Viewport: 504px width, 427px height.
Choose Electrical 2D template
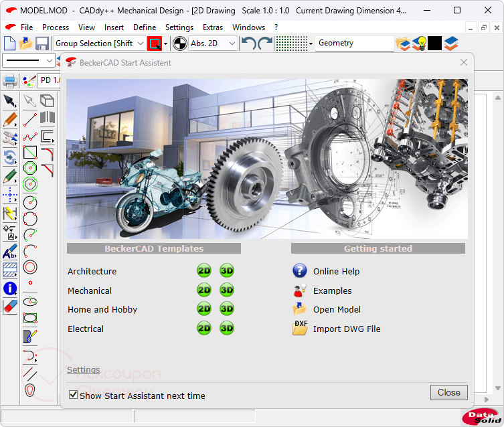[x=204, y=328]
